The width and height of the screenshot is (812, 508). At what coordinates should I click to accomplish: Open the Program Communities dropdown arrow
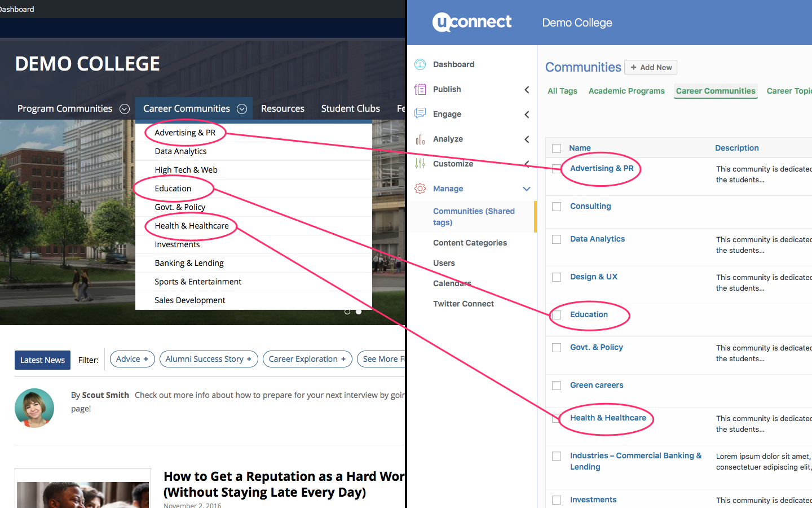tap(125, 109)
